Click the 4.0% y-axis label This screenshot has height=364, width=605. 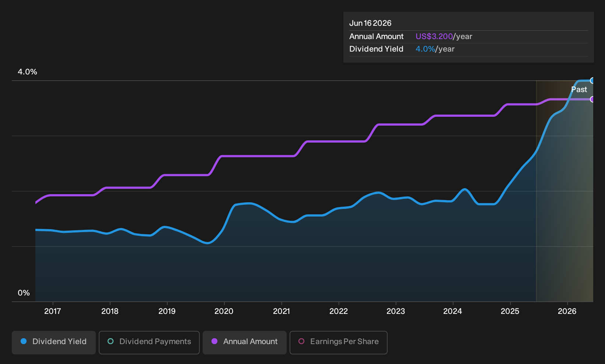click(28, 72)
